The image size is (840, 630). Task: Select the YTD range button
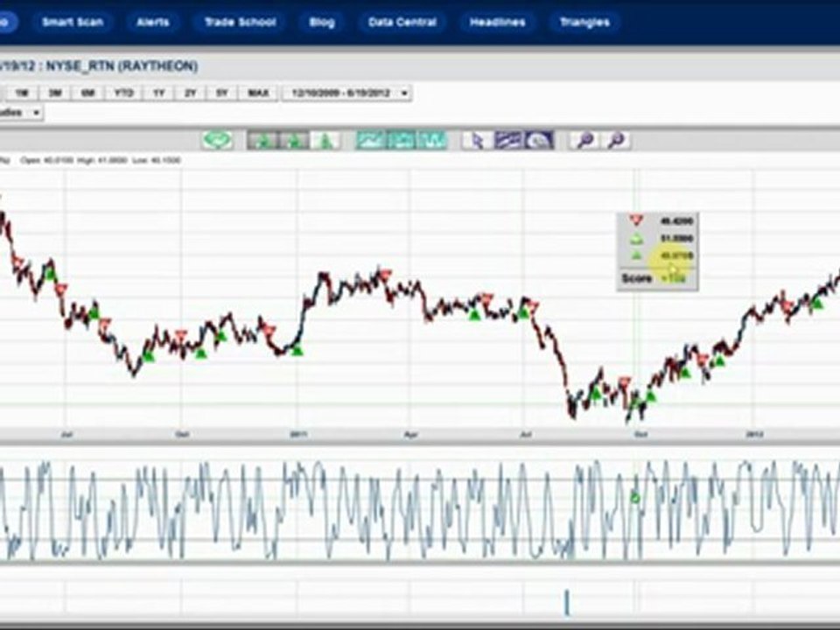click(123, 94)
